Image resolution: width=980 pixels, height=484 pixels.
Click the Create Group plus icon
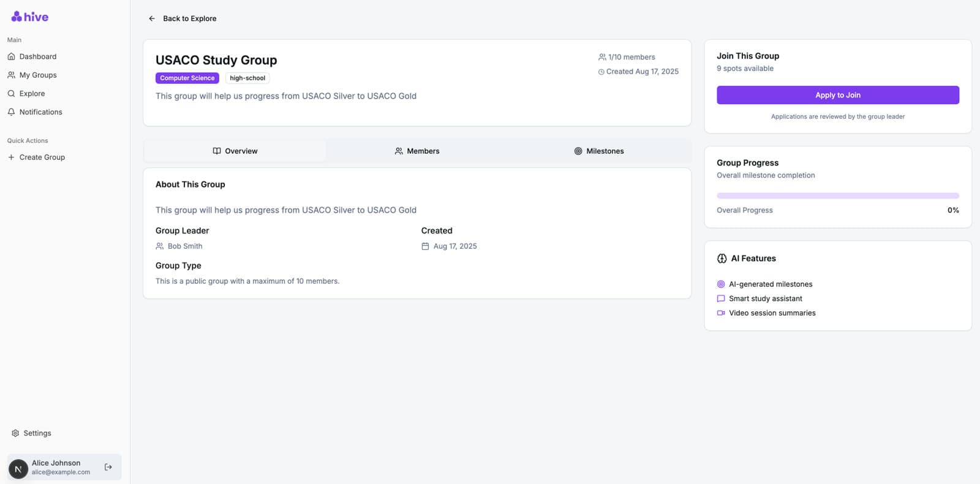coord(11,157)
